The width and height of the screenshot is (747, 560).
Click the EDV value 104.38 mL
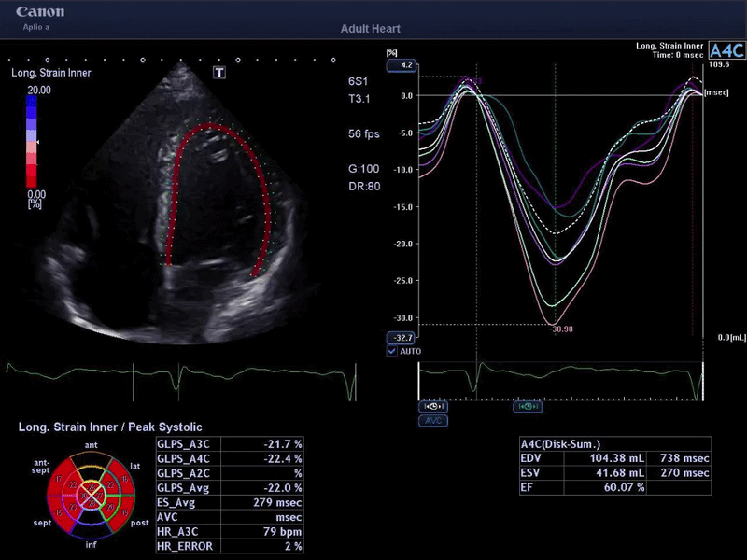(616, 458)
